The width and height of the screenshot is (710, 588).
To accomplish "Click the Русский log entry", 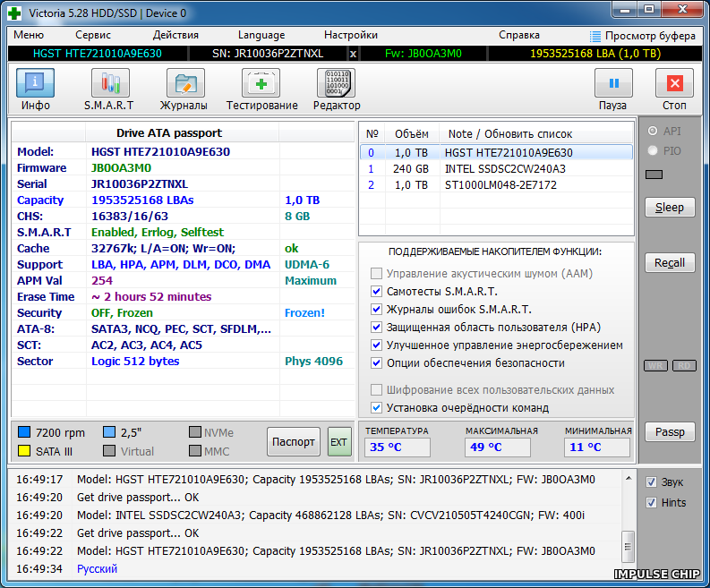I will [97, 569].
